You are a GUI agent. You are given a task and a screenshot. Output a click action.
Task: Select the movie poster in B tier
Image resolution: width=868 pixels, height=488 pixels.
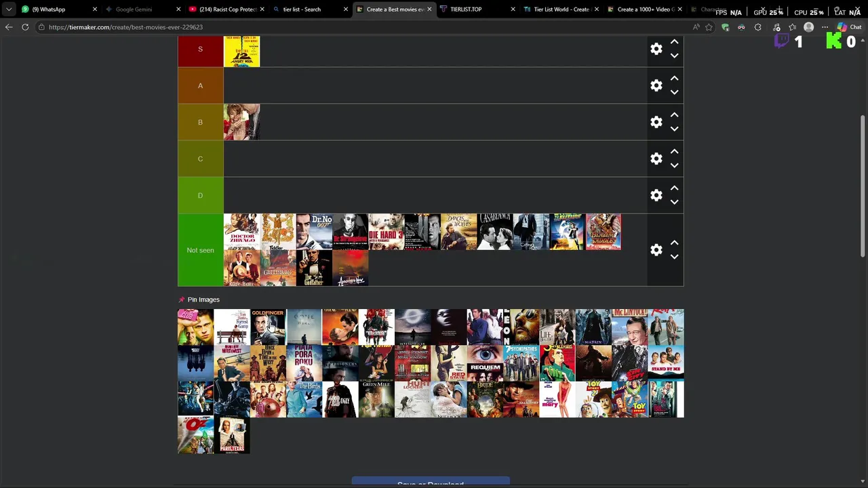click(241, 122)
